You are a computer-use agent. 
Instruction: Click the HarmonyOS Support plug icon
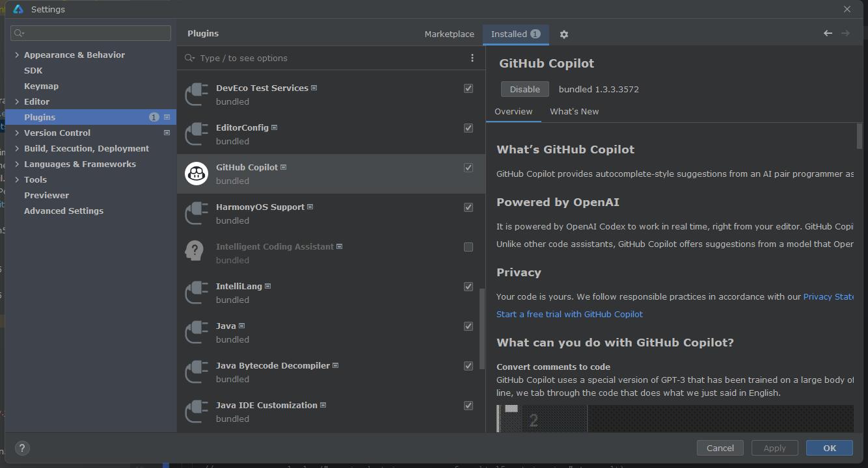point(197,213)
